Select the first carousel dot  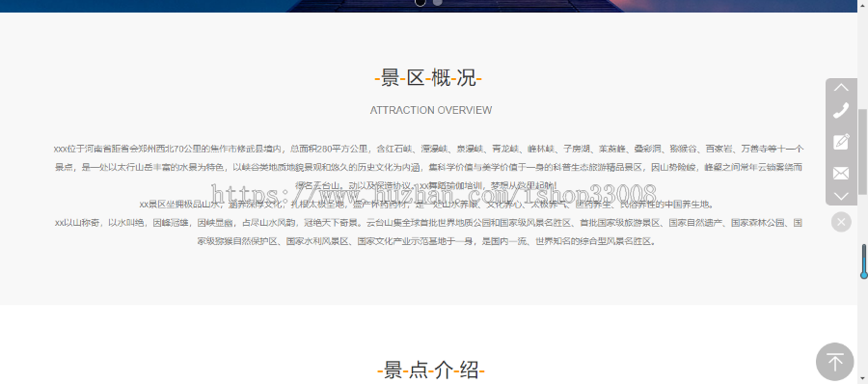(x=420, y=2)
